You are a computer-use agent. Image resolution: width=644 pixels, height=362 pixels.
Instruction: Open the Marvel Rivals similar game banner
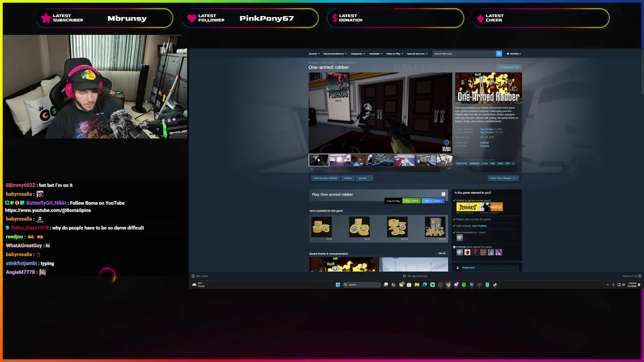coord(468,207)
